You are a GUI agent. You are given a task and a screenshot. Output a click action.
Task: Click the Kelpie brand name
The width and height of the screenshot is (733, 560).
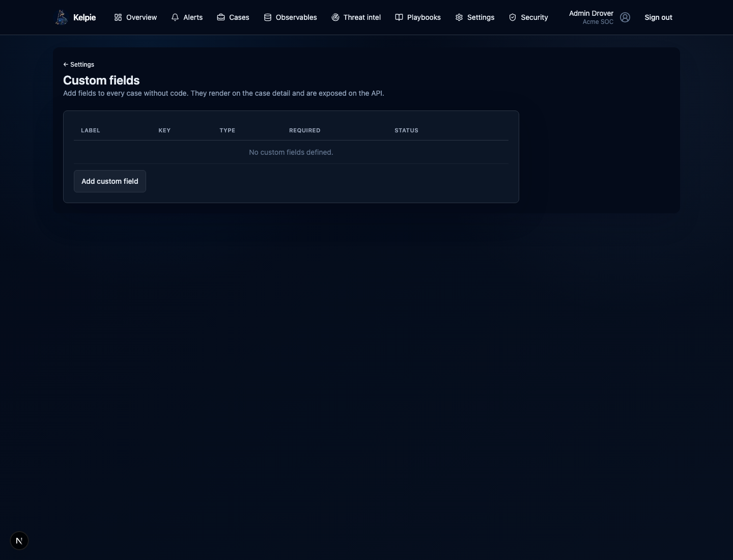(84, 17)
